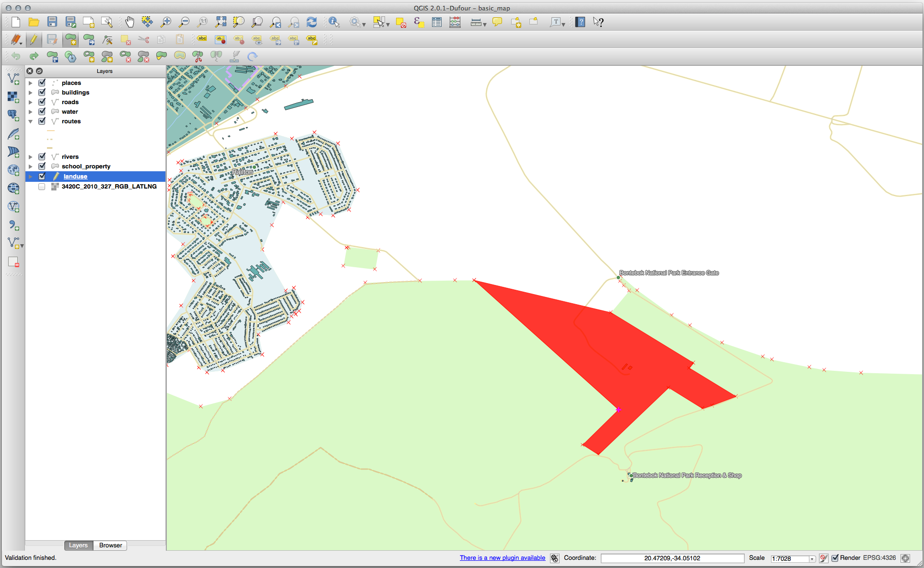Toggle the Render checkbox in status bar
This screenshot has height=568, width=924.
835,558
